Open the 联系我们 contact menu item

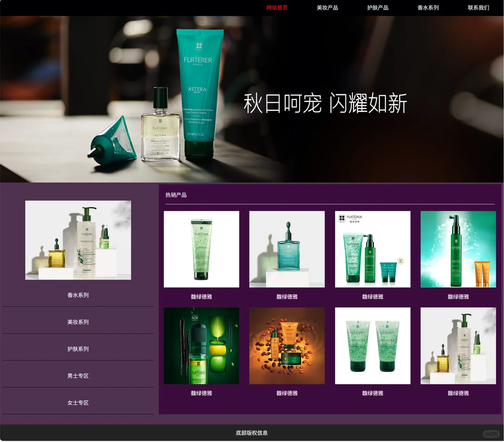478,8
